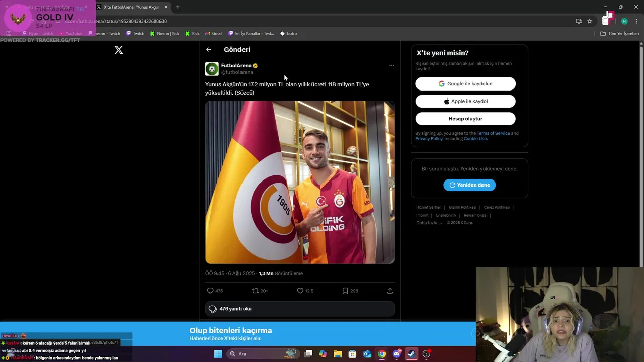Screen dimensions: 644x362
Task: Launch Copilot from the taskbar
Action: tap(323, 354)
